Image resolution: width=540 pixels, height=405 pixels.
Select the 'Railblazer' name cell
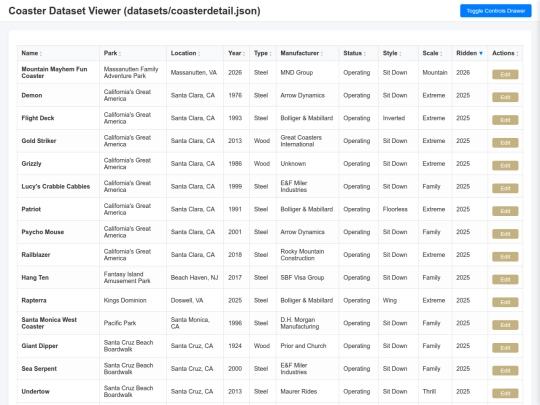[58, 255]
